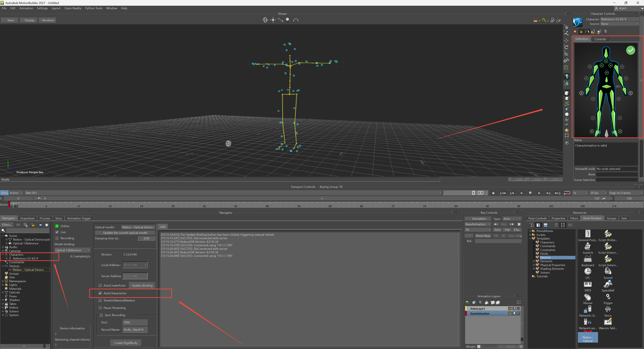Select the Rotate tool in viewer toolbar
Viewport: 644px width, 349px height.
(x=566, y=47)
